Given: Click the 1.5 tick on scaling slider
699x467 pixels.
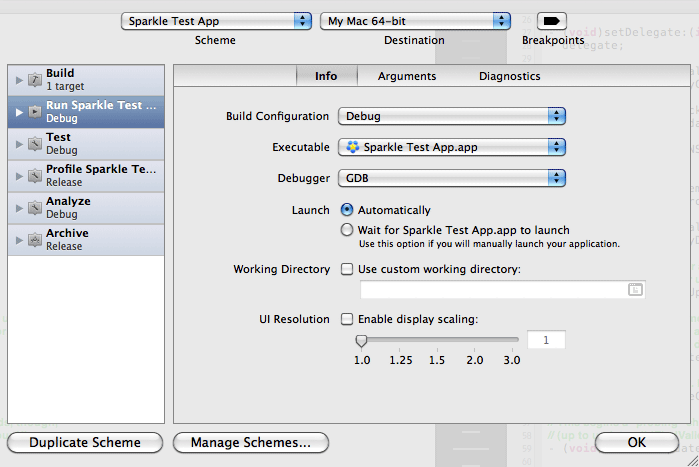Looking at the screenshot, I should [x=437, y=350].
